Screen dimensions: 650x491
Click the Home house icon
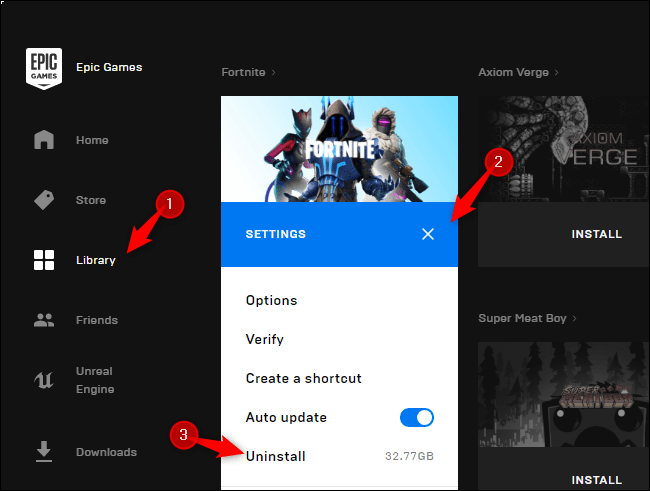click(x=44, y=140)
